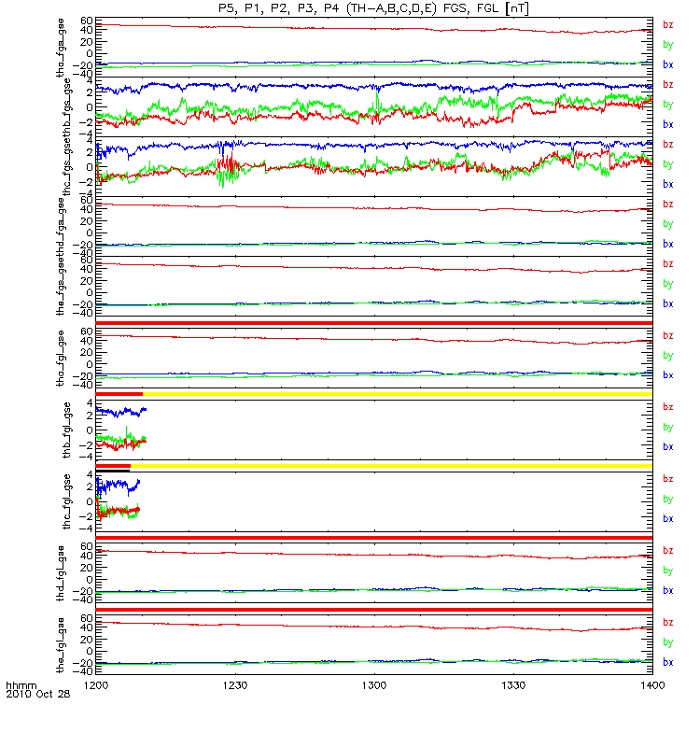Click the bx legend of thc_fgs_gse panel
This screenshot has height=747, width=700.
(x=668, y=184)
